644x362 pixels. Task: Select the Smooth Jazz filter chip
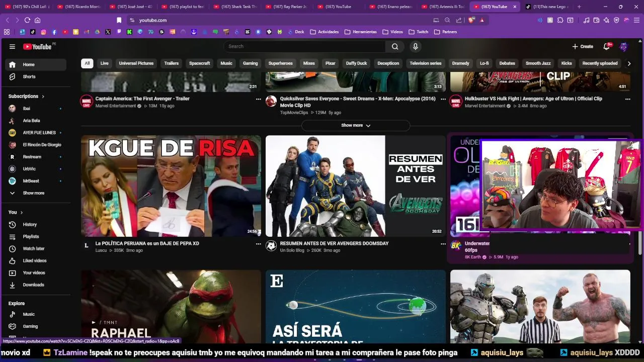(538, 63)
